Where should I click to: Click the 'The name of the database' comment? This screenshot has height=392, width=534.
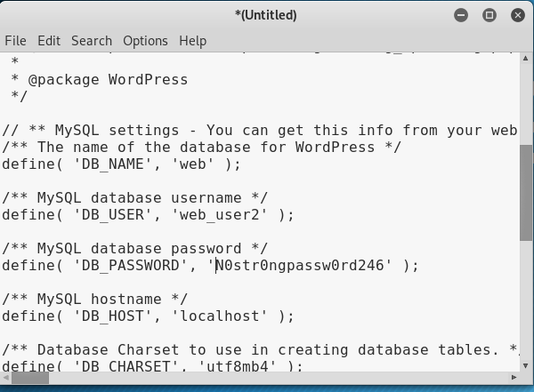pyautogui.click(x=202, y=148)
